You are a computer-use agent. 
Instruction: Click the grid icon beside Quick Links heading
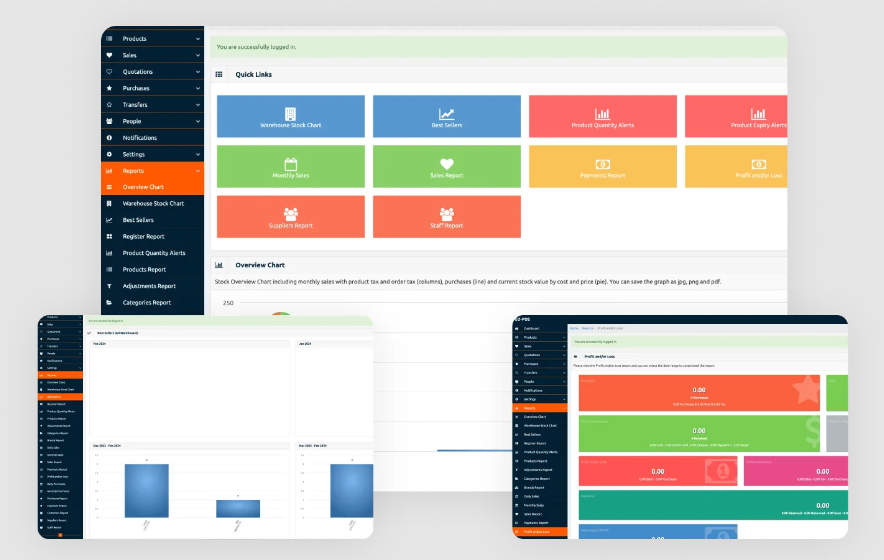pyautogui.click(x=219, y=74)
